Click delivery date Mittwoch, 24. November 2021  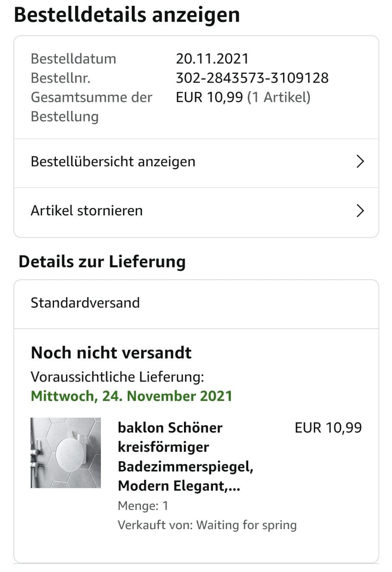click(132, 396)
